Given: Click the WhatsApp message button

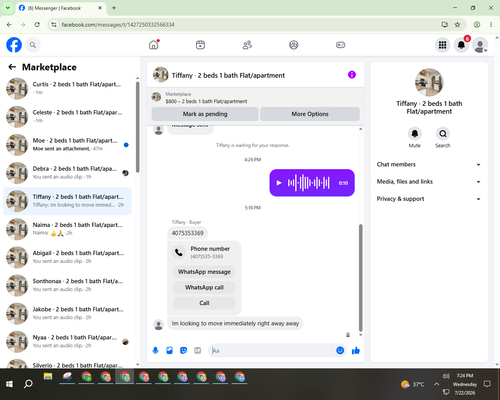Looking at the screenshot, I should 204,272.
